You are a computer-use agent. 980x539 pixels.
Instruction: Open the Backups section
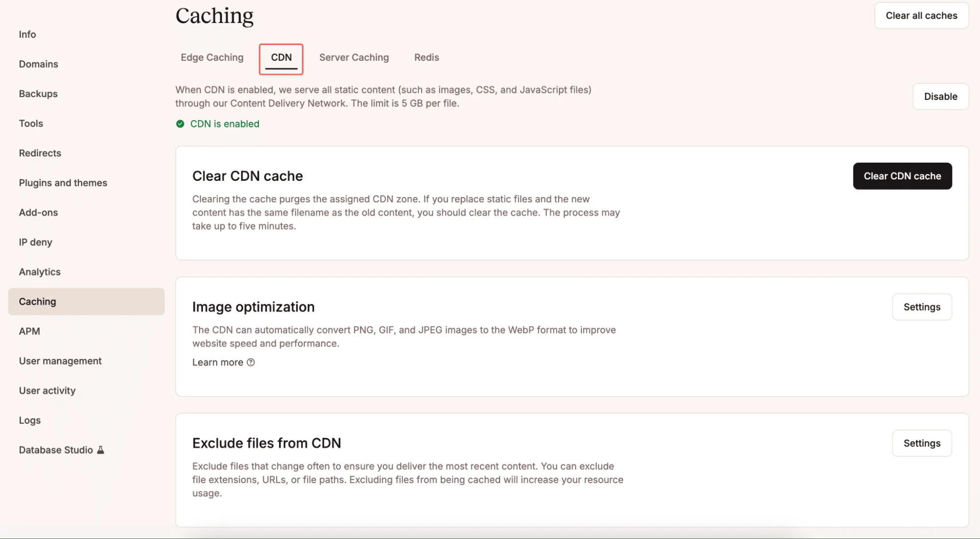(x=38, y=94)
